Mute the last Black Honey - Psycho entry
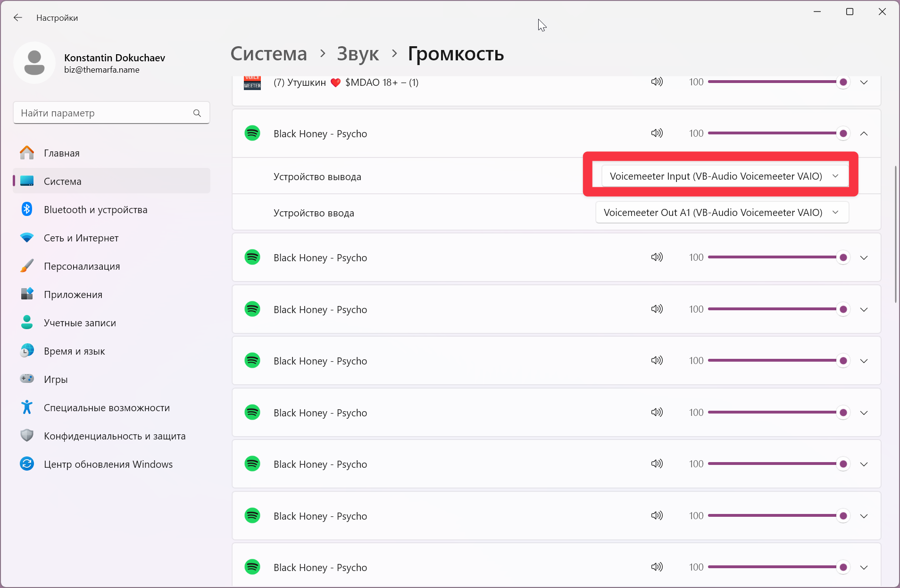The width and height of the screenshot is (900, 588). 657,567
